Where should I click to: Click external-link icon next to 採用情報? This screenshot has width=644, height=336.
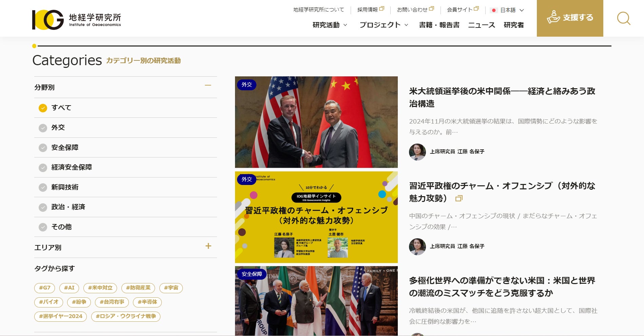382,9
